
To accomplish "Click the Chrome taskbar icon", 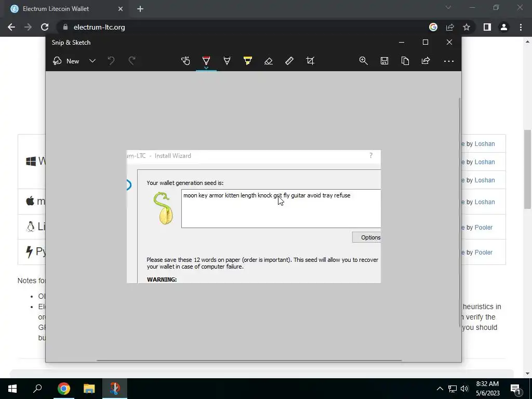I will pyautogui.click(x=64, y=389).
